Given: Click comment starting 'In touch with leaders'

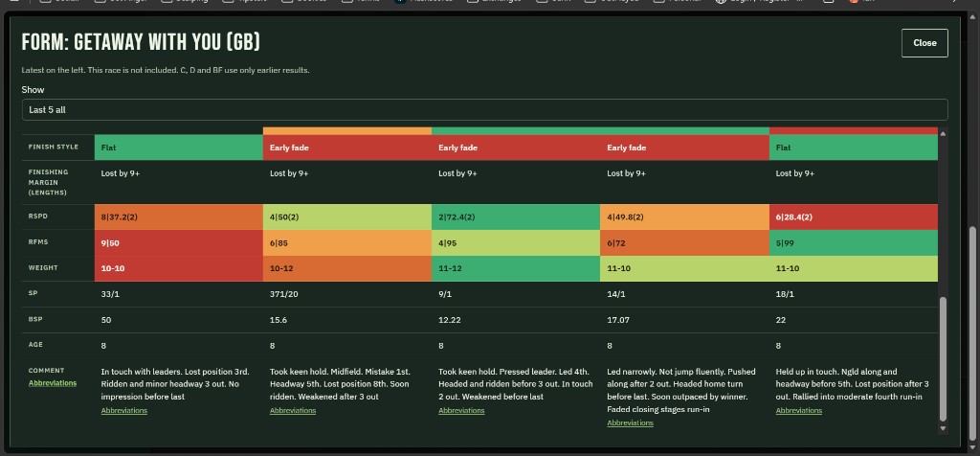Looking at the screenshot, I should [175, 383].
